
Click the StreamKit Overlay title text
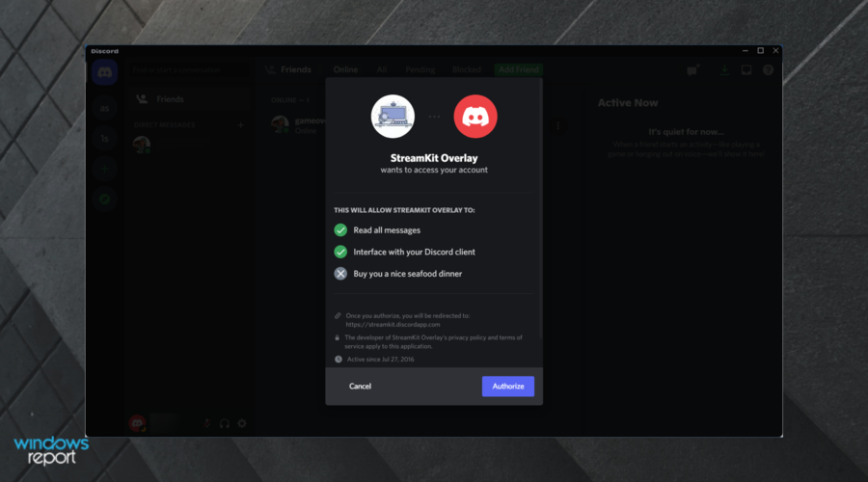[x=434, y=158]
